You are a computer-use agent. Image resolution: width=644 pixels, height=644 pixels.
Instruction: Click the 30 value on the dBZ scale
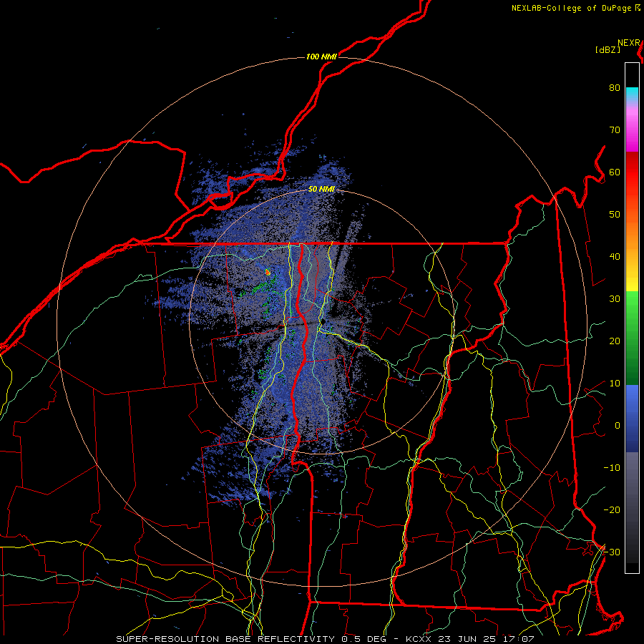tap(615, 299)
